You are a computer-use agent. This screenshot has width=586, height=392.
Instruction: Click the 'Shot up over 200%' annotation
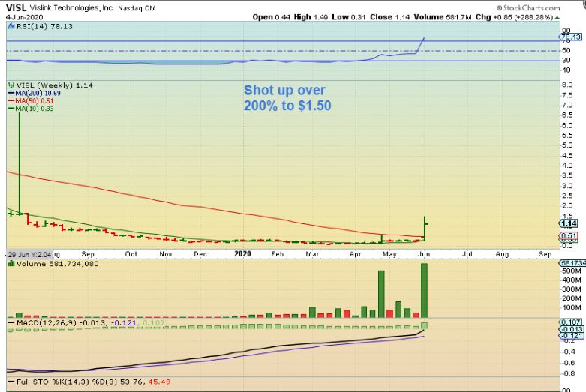(x=287, y=97)
